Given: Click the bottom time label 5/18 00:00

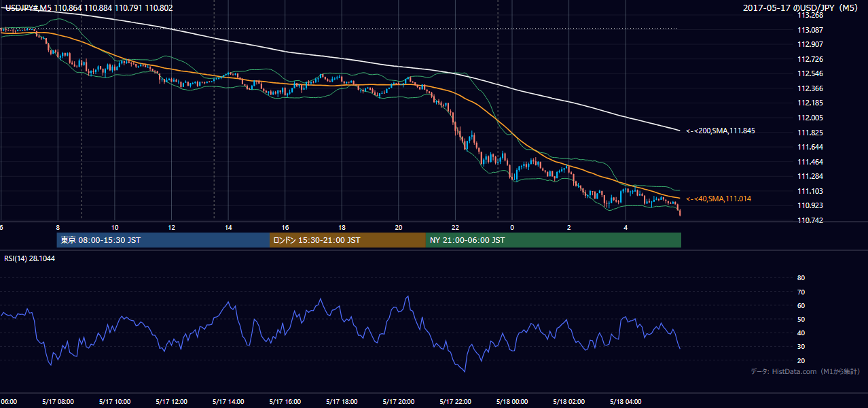Looking at the screenshot, I should [x=512, y=401].
